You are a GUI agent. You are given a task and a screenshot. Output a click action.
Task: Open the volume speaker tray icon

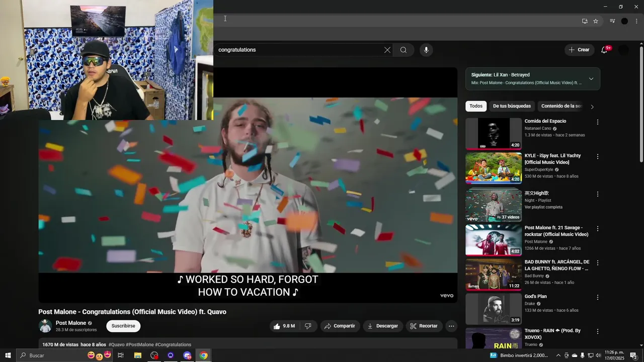[x=598, y=355]
